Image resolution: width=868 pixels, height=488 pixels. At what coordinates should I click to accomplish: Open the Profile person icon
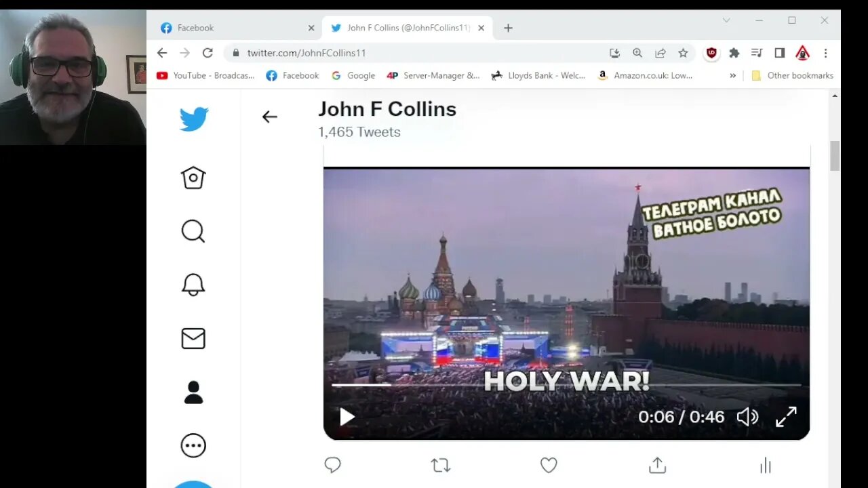[x=193, y=392]
